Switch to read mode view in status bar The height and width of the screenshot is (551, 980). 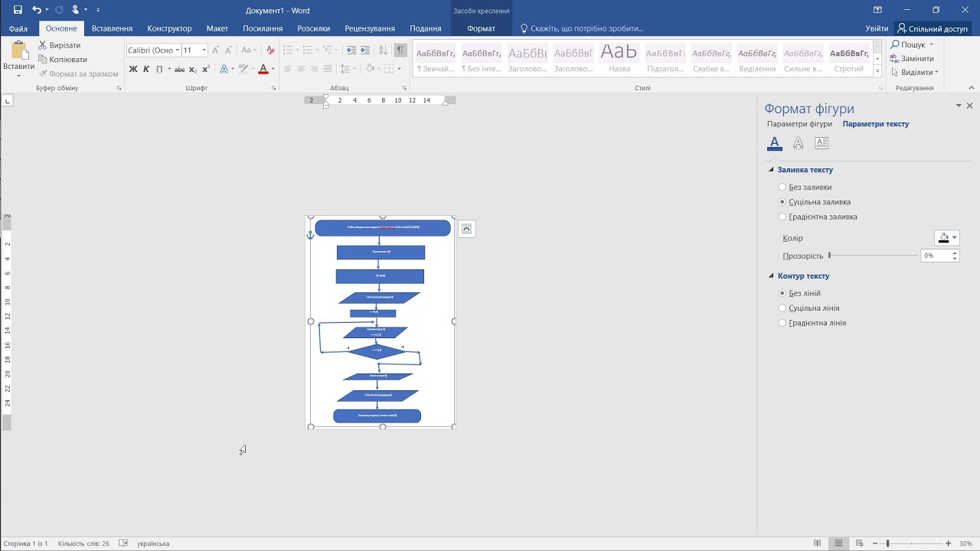818,543
